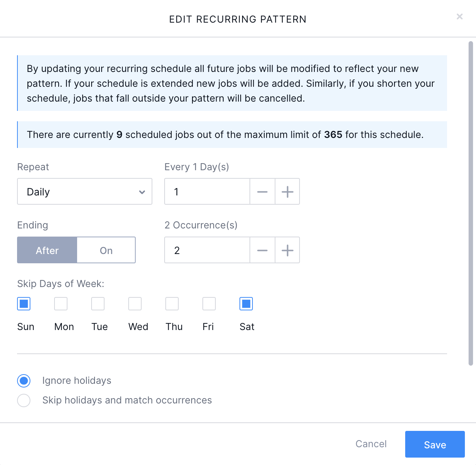Select a different option from the Repeat selector

[85, 191]
